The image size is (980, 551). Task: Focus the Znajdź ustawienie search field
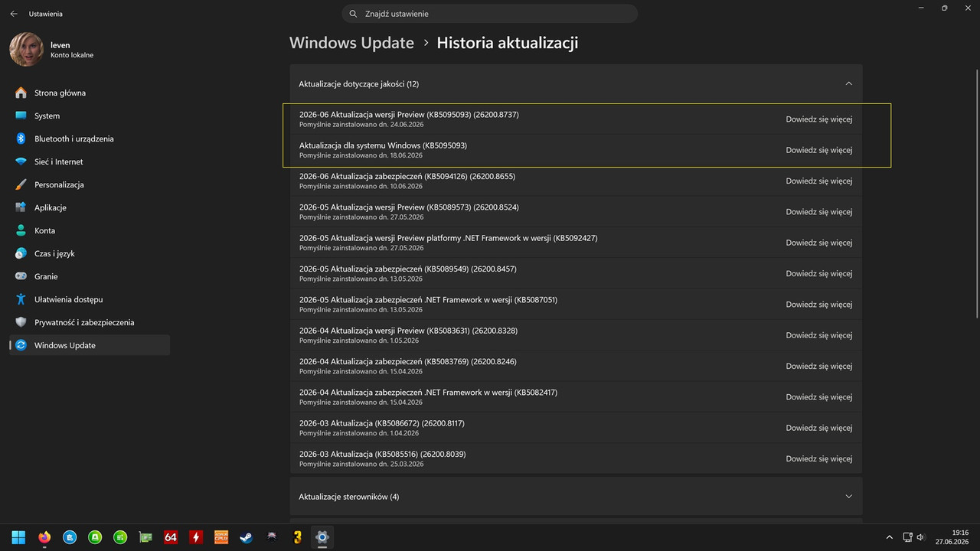pos(489,14)
